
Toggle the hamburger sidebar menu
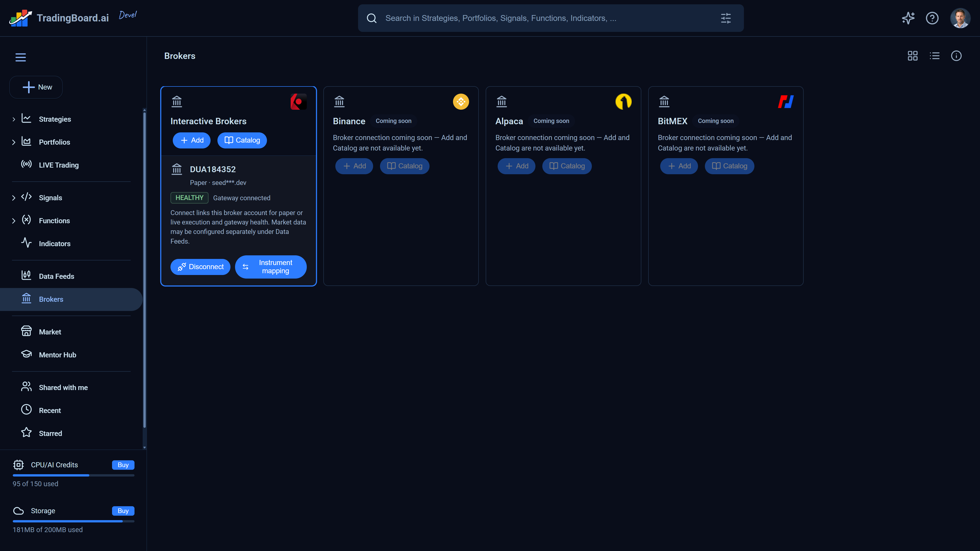[x=20, y=57]
